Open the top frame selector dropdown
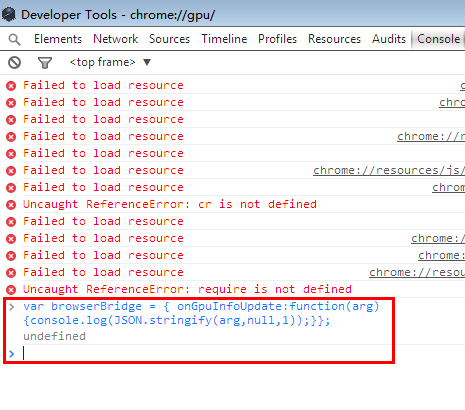Viewport: 465px width, 410px height. (110, 62)
